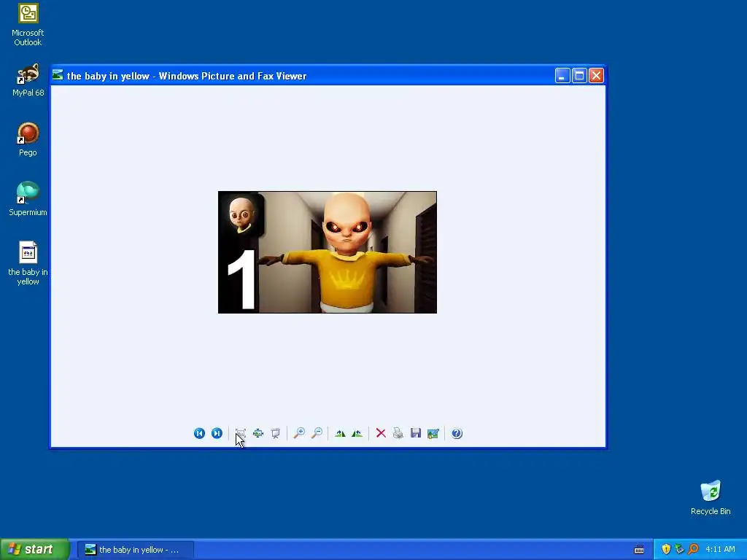Click the Safely Remove Hardware tray icon
The width and height of the screenshot is (747, 560).
679,550
